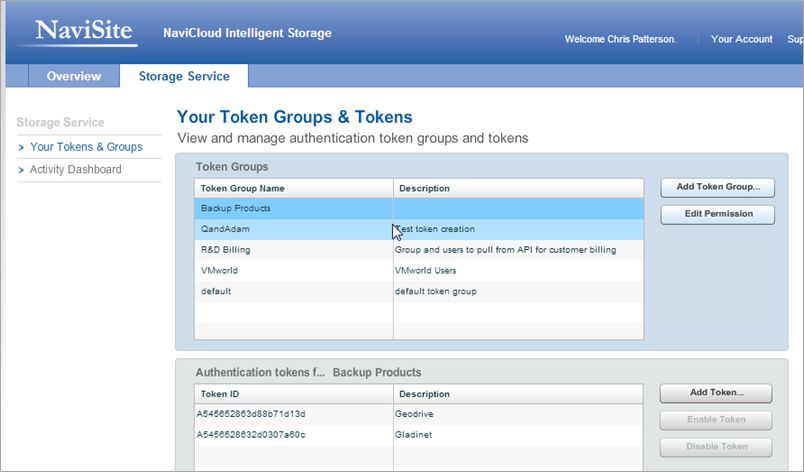Click the Add Token Group button

coord(717,187)
